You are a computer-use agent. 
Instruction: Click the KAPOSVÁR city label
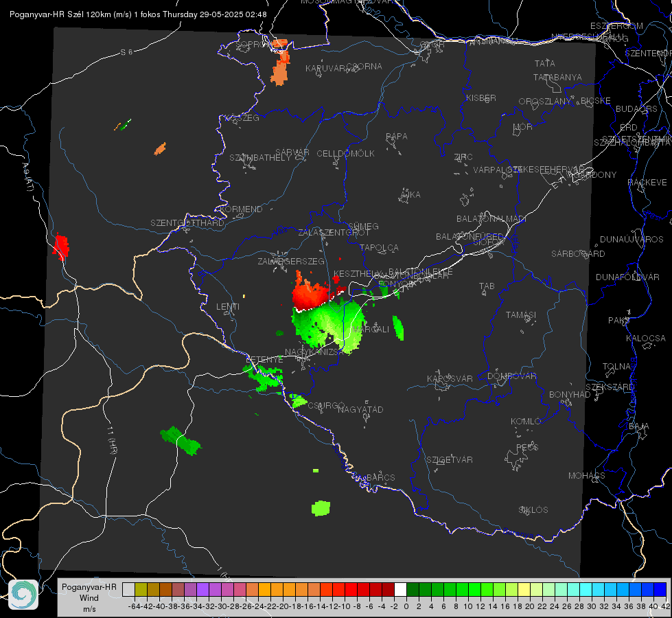click(450, 378)
